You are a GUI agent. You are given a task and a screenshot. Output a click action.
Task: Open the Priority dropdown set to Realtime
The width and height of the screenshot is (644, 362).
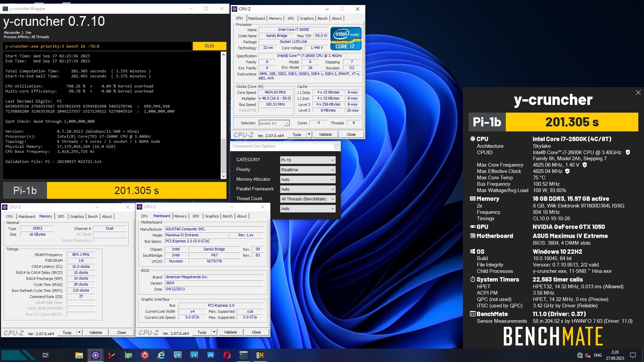point(308,170)
